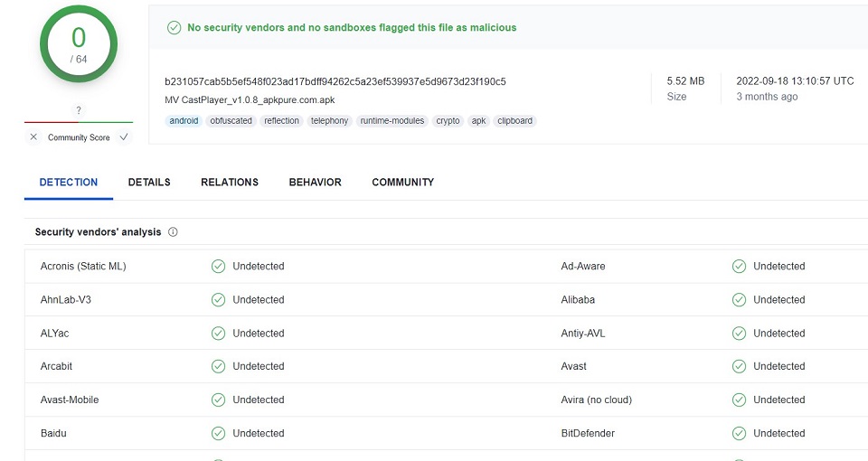Click the Undetected check icon for Avast
Viewport: 868px width, 461px height.
[739, 366]
